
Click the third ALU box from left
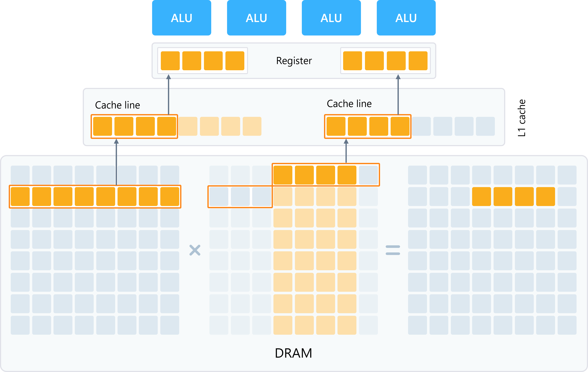(331, 18)
